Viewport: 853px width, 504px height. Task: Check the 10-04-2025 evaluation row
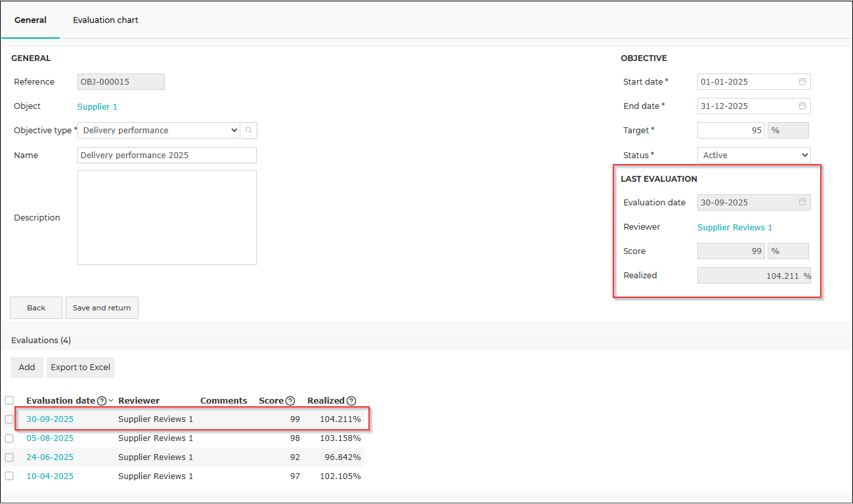coord(9,476)
